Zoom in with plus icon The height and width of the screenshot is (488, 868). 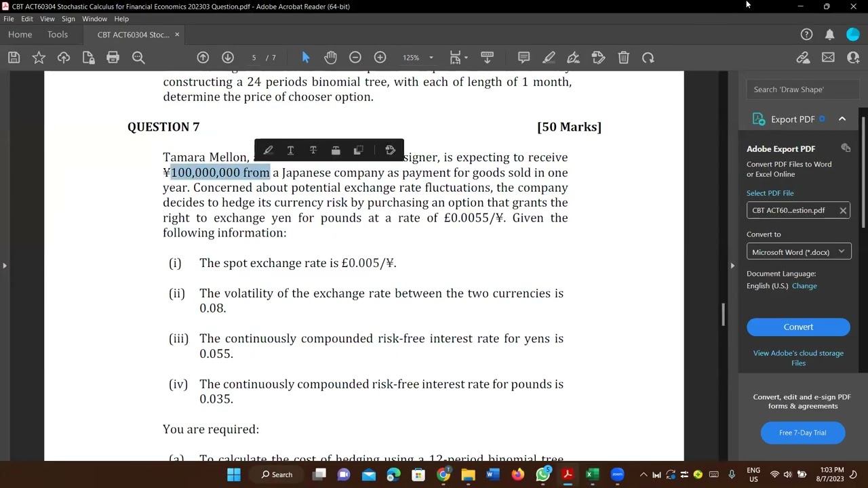point(380,58)
